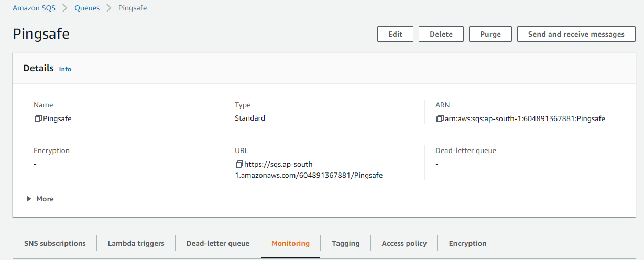This screenshot has width=644, height=260.
Task: Open Send and receive messages
Action: 576,34
